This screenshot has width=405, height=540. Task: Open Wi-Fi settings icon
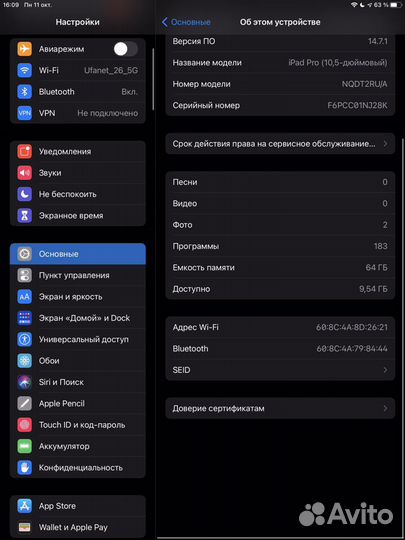click(24, 71)
